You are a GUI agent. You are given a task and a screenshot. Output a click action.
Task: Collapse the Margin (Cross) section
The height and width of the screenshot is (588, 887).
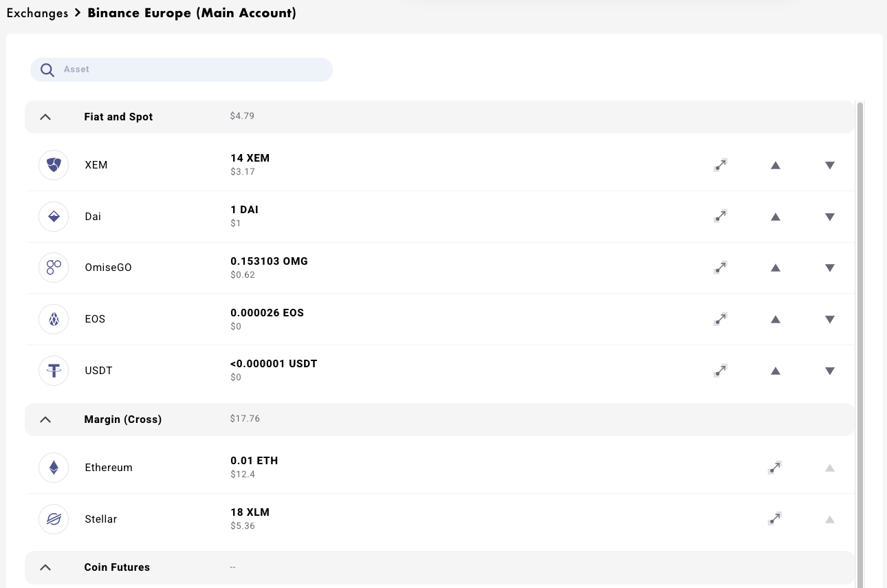point(45,420)
